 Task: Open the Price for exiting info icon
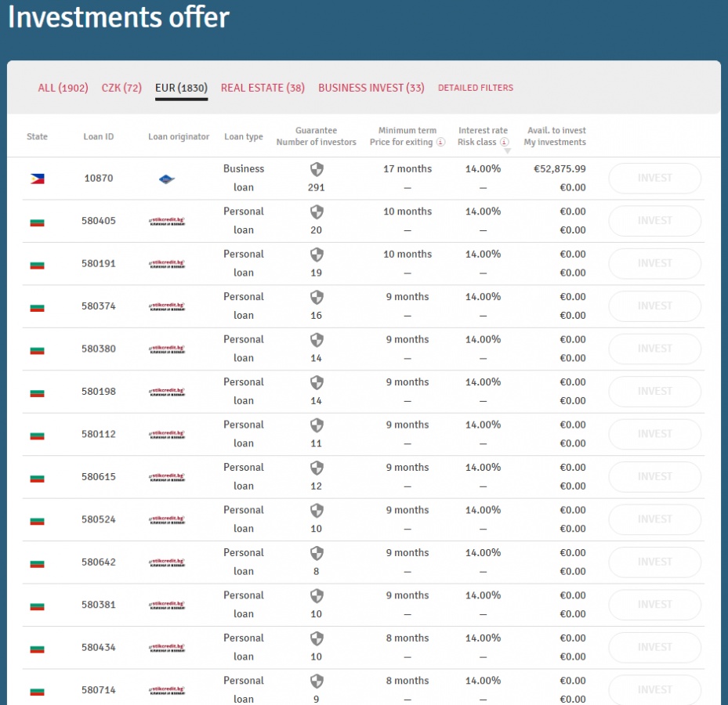[440, 143]
